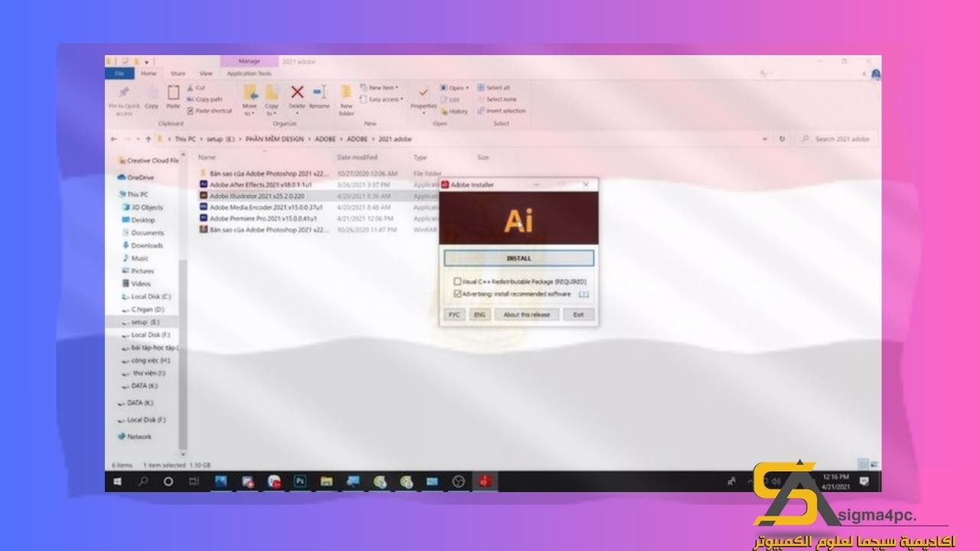Select Network in the navigation pane
The width and height of the screenshot is (980, 551).
134,437
